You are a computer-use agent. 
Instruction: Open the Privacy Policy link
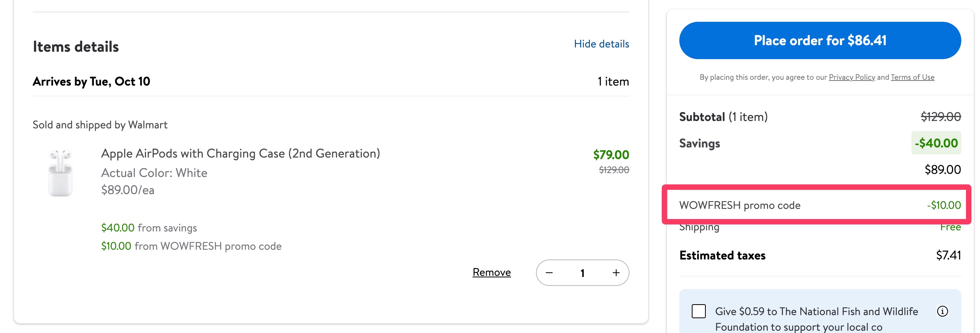(x=851, y=77)
